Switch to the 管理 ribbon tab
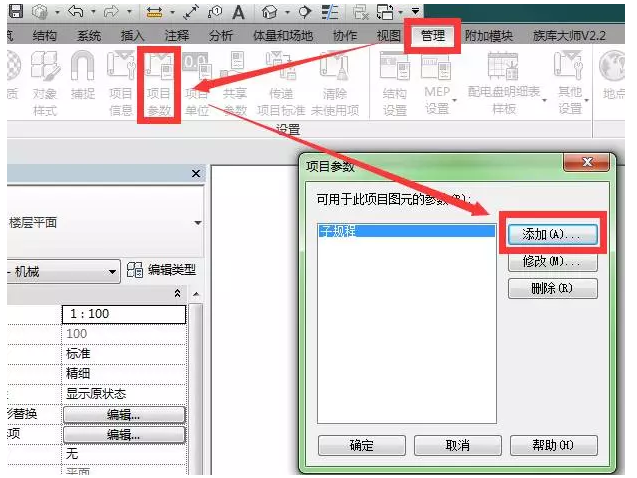The image size is (637, 478). pyautogui.click(x=433, y=36)
